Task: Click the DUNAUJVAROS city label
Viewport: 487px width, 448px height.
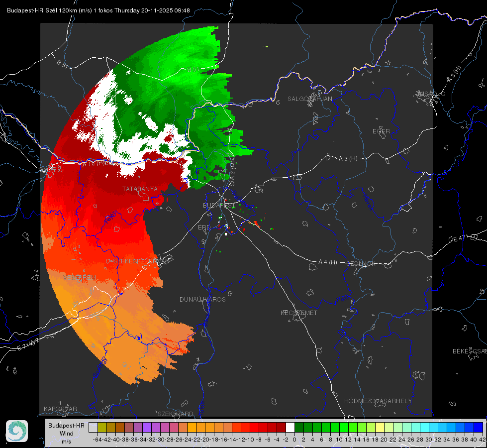Action: click(x=202, y=299)
